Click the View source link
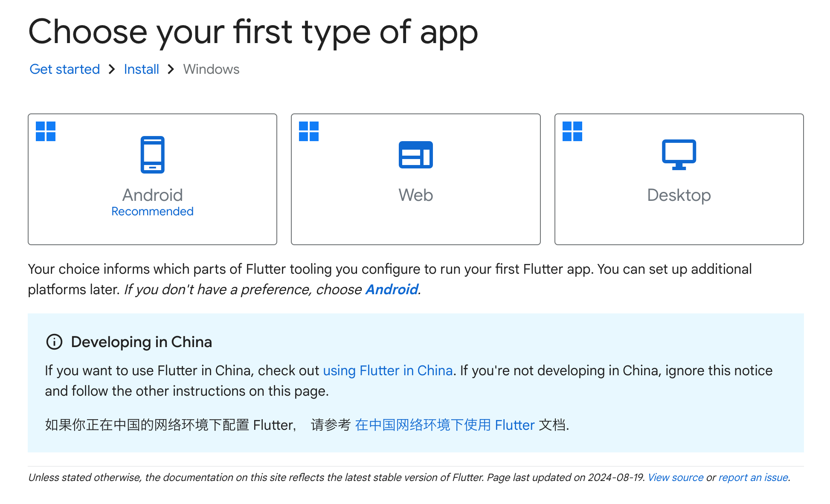Screen dimensions: 830x504 click(x=675, y=478)
